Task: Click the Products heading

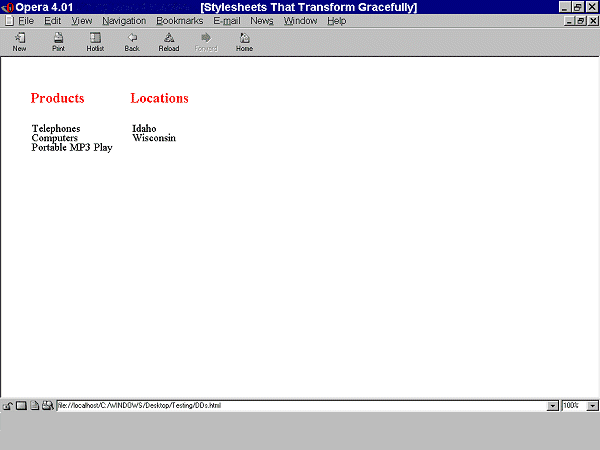Action: tap(57, 98)
